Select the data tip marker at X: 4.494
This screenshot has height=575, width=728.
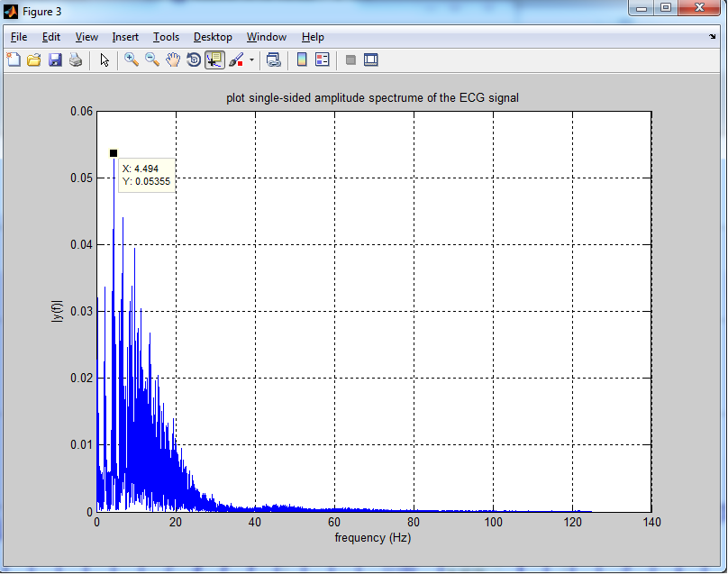[114, 153]
